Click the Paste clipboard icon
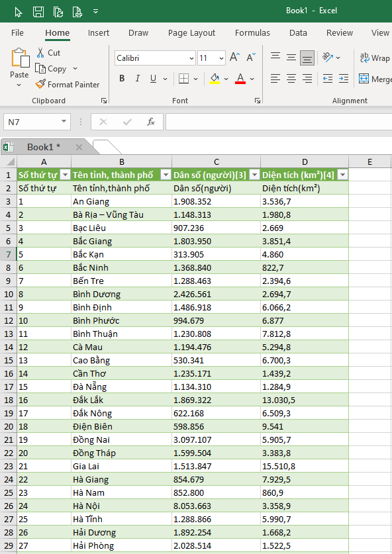392x554 pixels. tap(20, 58)
